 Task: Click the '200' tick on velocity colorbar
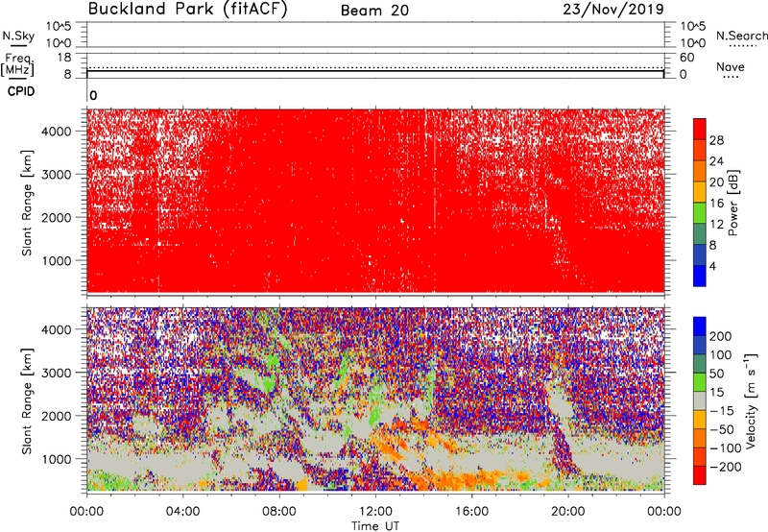(x=721, y=336)
